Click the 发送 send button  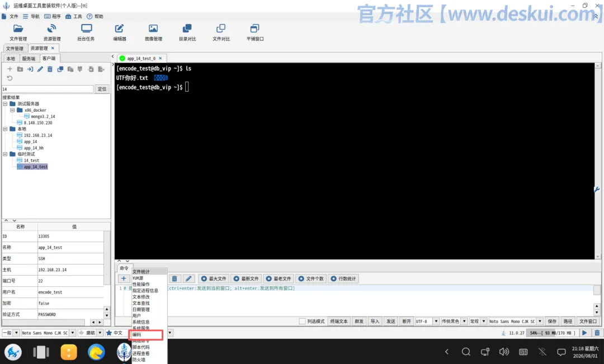pyautogui.click(x=391, y=322)
